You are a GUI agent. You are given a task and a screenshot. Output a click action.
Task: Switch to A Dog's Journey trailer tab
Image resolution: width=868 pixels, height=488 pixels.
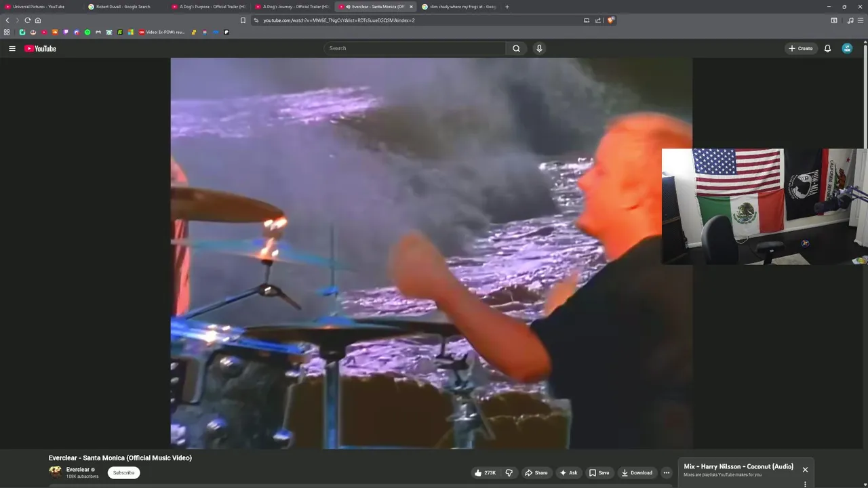click(292, 7)
